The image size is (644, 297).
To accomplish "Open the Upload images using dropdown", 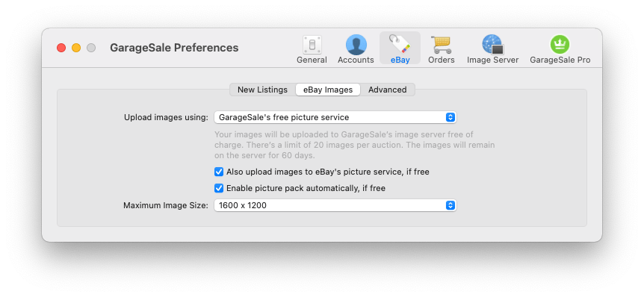I will click(335, 117).
